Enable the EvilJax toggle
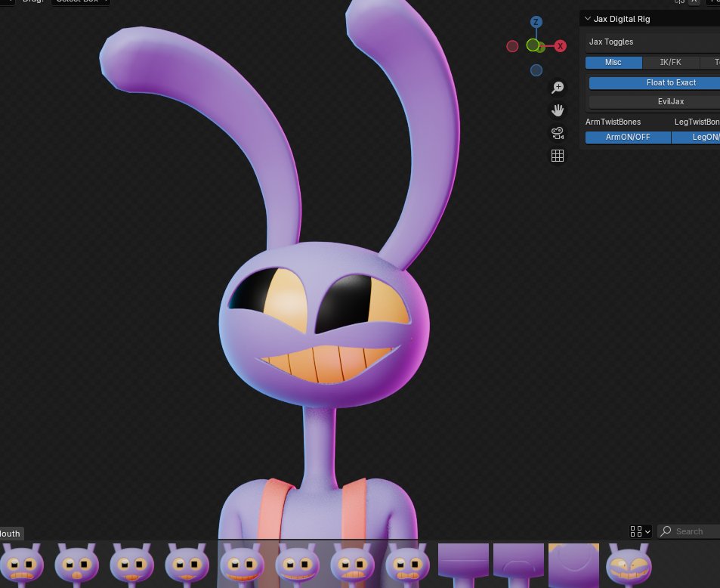 [654, 101]
